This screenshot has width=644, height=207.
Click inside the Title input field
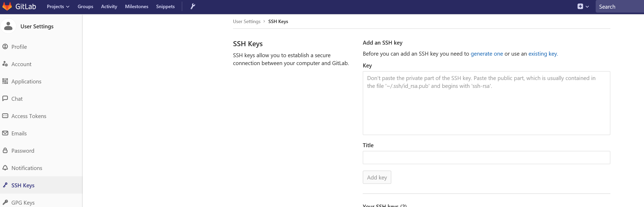click(x=486, y=157)
